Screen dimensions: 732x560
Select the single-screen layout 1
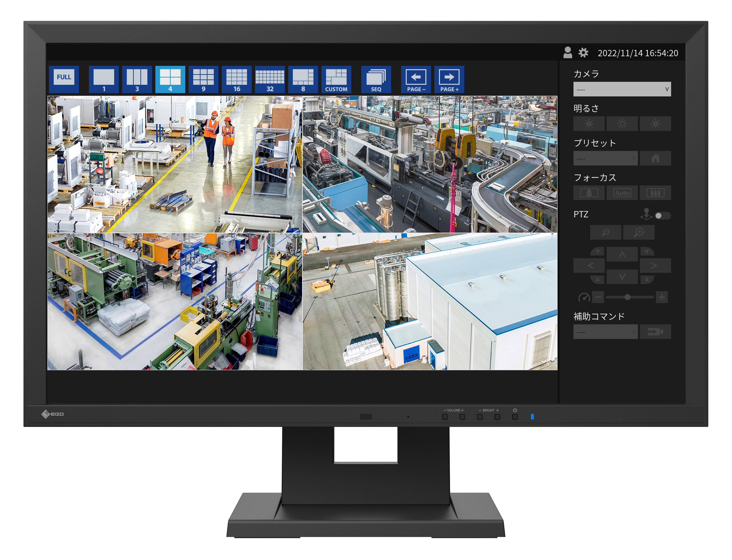click(104, 79)
